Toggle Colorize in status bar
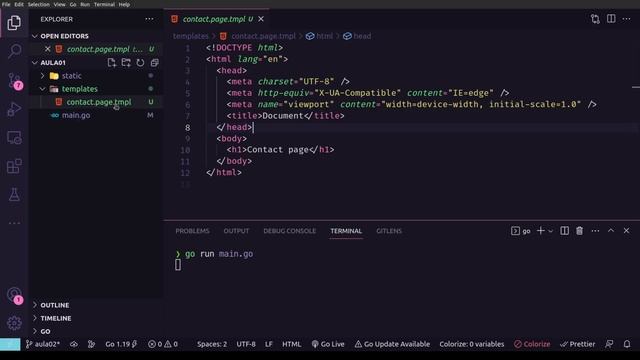Screen dimensions: 640x360 click(x=532, y=344)
